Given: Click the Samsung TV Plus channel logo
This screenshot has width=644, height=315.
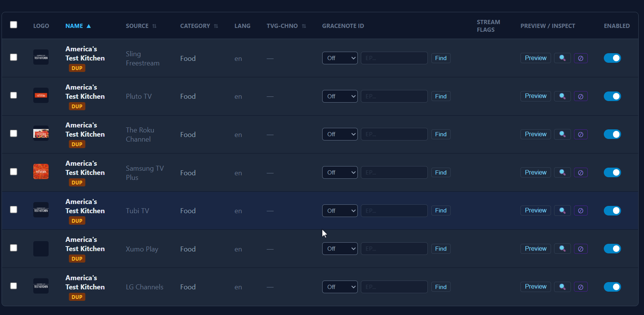Looking at the screenshot, I should click(41, 171).
